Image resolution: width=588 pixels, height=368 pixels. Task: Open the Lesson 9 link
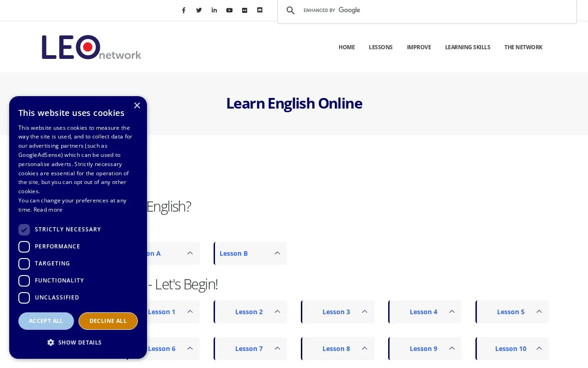pos(424,349)
